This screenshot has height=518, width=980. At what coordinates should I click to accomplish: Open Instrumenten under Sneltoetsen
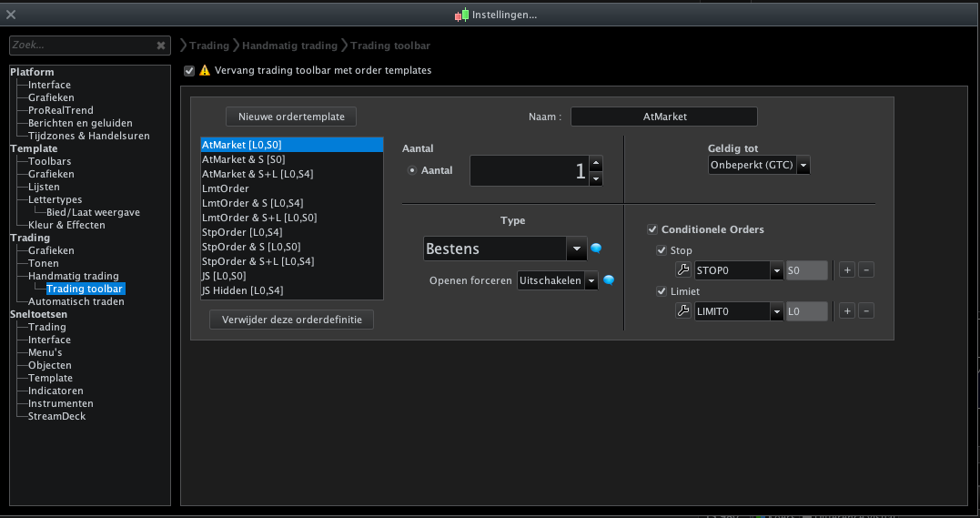pos(61,403)
